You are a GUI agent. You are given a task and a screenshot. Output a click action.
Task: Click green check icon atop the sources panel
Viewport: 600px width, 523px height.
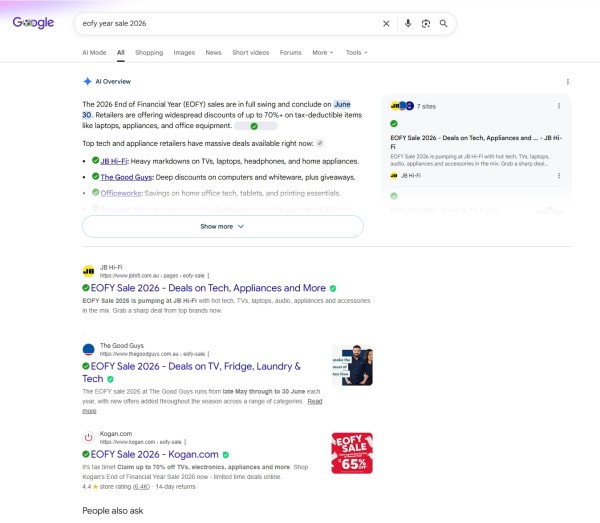pyautogui.click(x=394, y=124)
